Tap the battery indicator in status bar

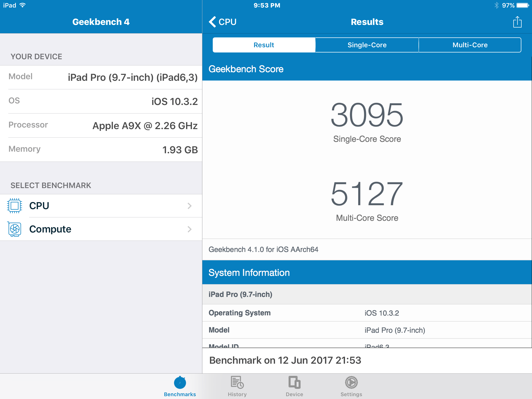tap(522, 5)
